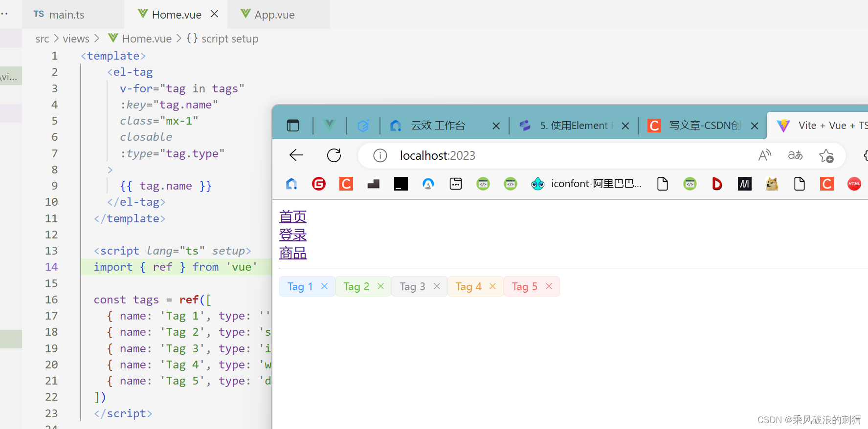Close the '5. 使用Element' browser tab

pyautogui.click(x=625, y=126)
